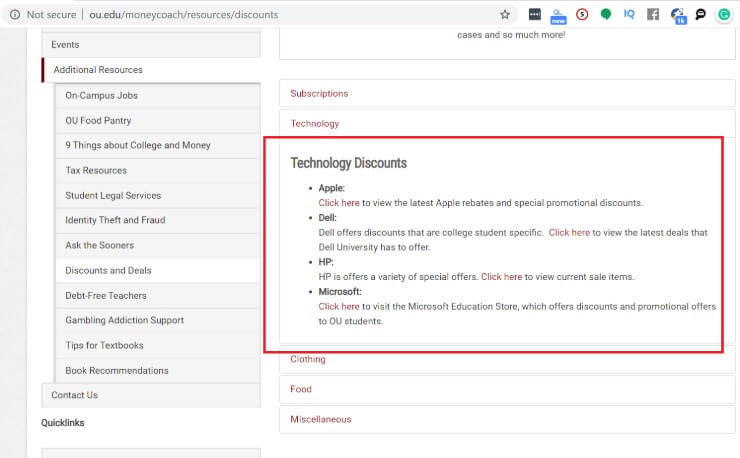Screen dimensions: 740x458
Task: Click the 'Technology Discounts' heading
Action: [348, 163]
